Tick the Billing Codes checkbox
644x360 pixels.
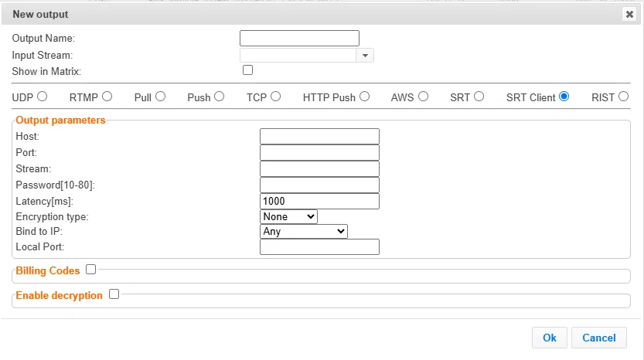coord(91,270)
